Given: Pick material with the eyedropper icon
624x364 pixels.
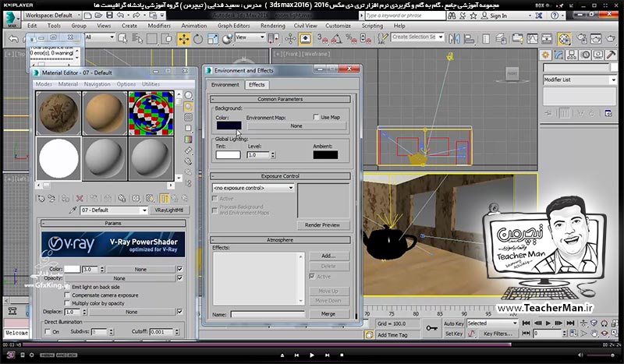Looking at the screenshot, I should 72,210.
